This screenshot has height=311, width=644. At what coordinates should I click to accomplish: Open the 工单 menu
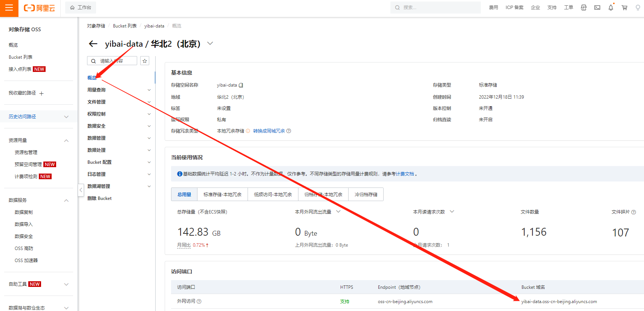tap(569, 8)
